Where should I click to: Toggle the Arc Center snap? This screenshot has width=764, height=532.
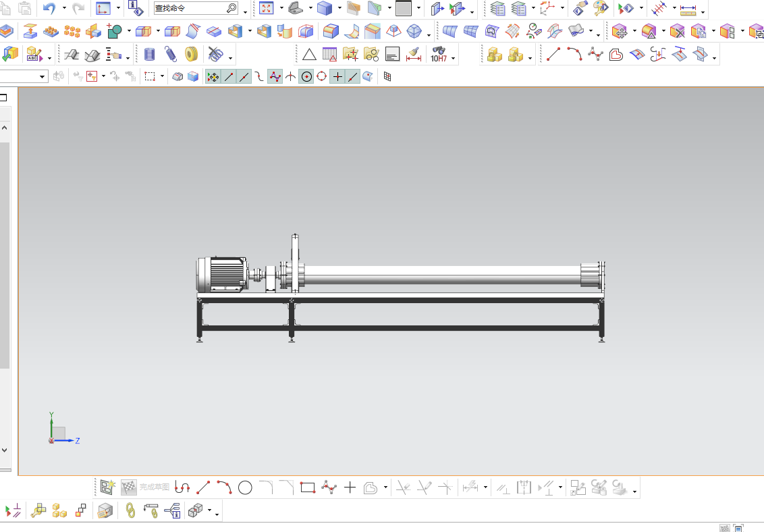306,76
